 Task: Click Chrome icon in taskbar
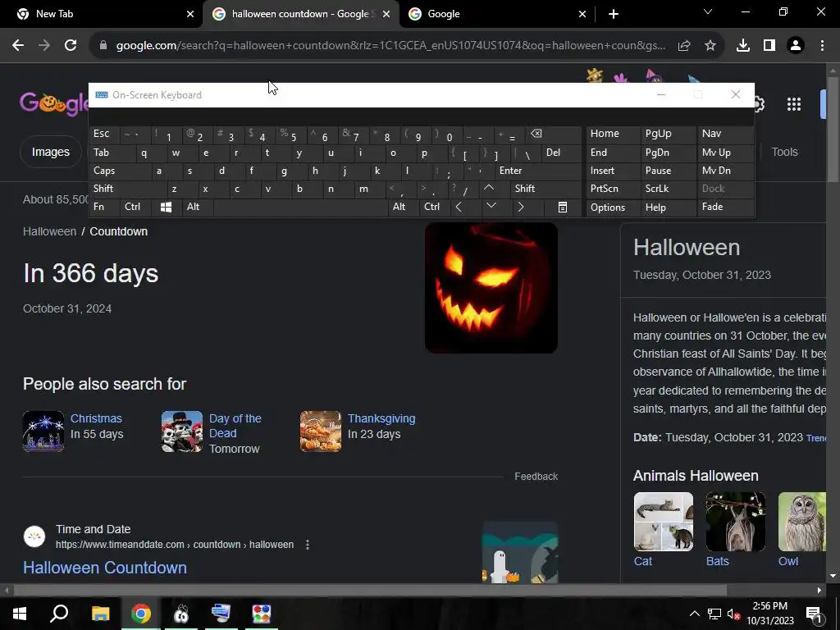141,614
